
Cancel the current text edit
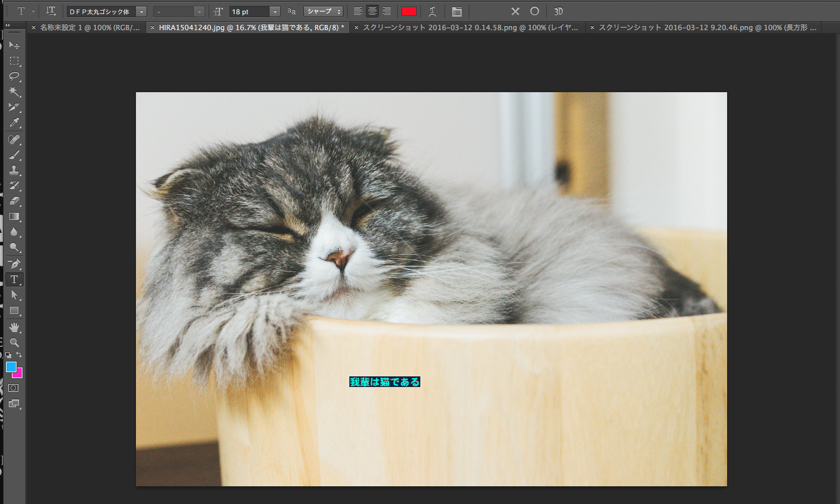pos(515,11)
